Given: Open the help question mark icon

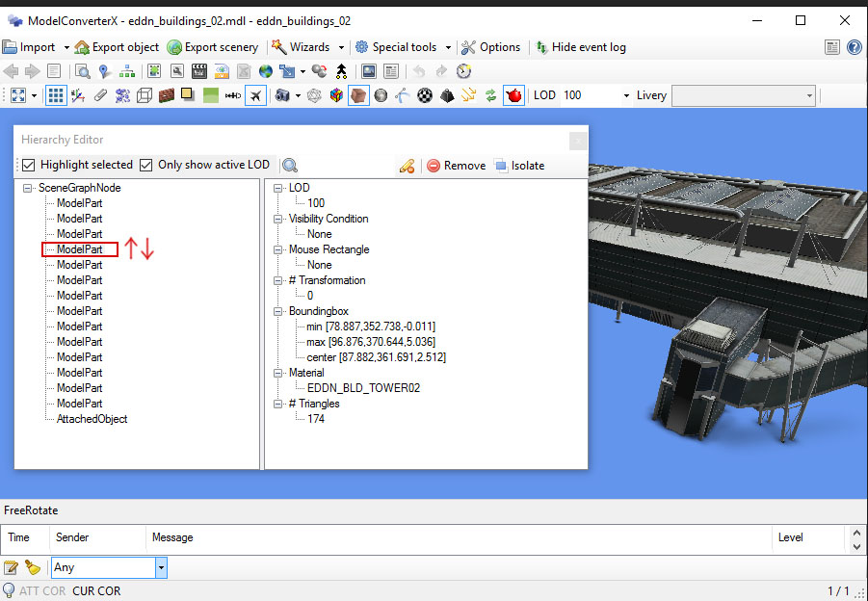Looking at the screenshot, I should 855,47.
